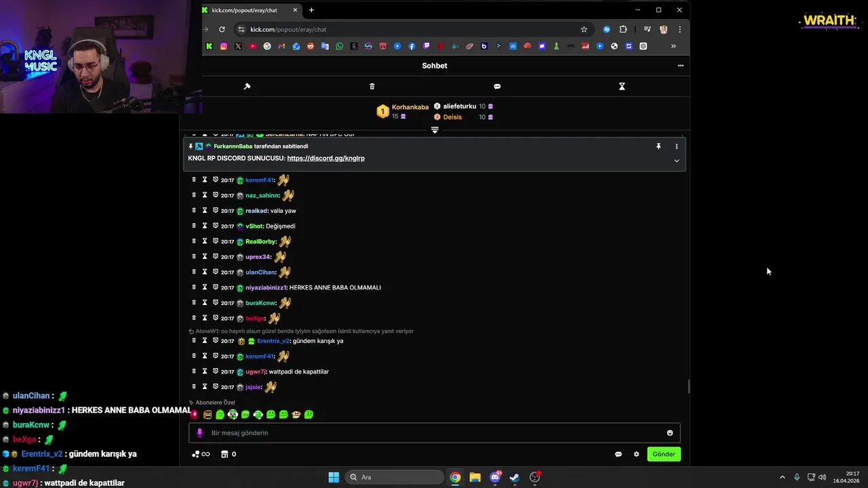Open Chrome from the taskbar

(x=455, y=477)
